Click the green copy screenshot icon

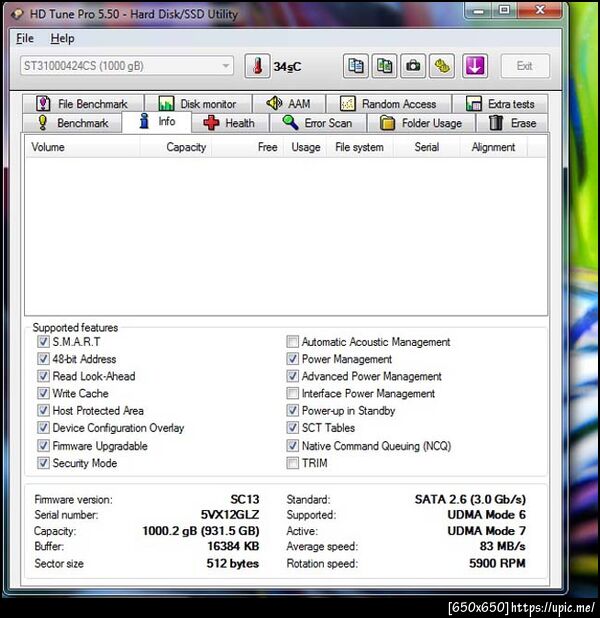click(x=384, y=66)
